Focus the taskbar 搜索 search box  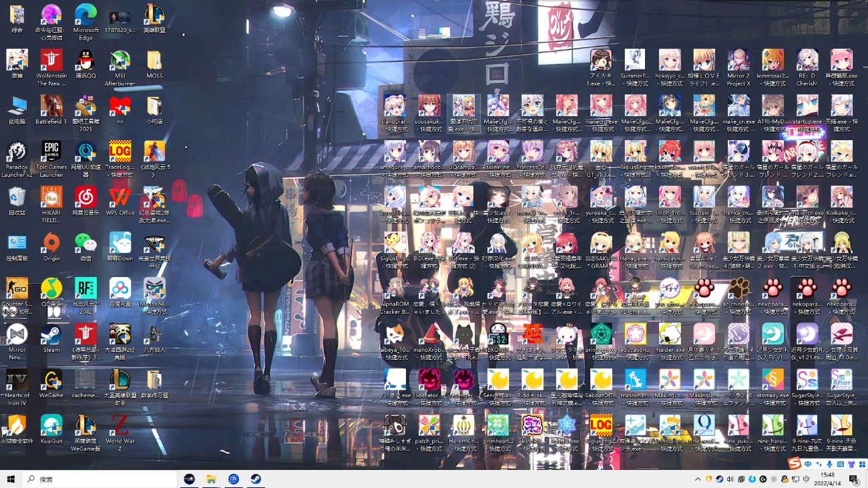point(99,479)
